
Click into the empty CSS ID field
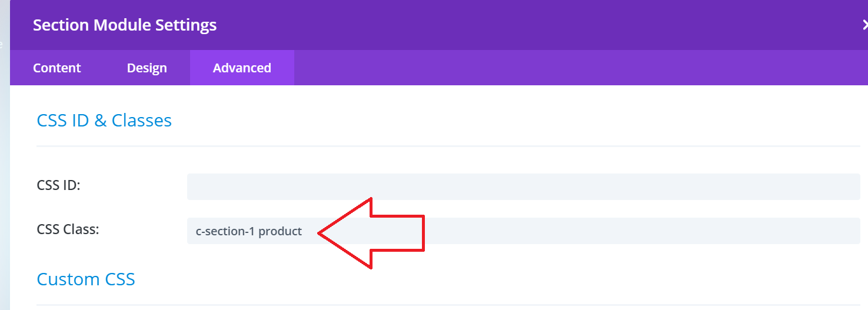click(x=524, y=186)
